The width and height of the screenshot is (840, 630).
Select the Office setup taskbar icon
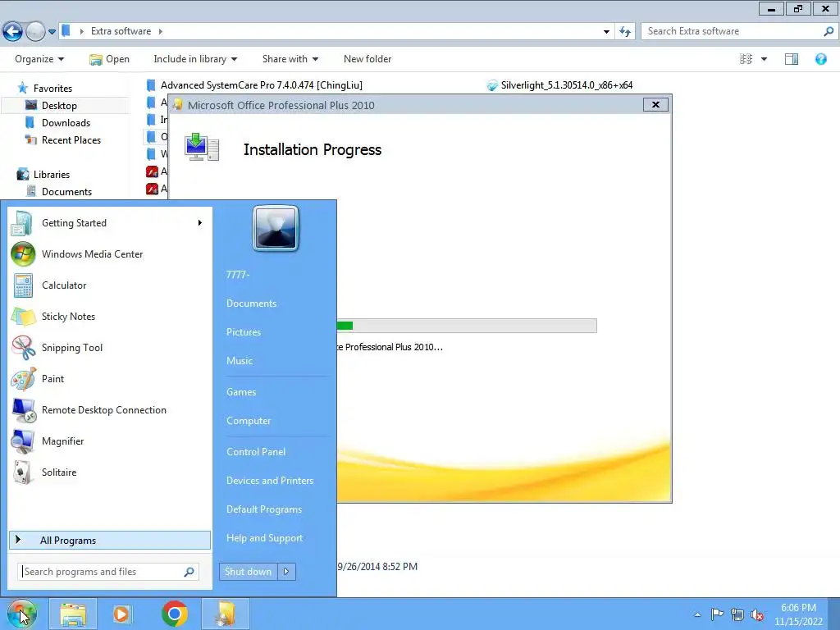pyautogui.click(x=226, y=614)
